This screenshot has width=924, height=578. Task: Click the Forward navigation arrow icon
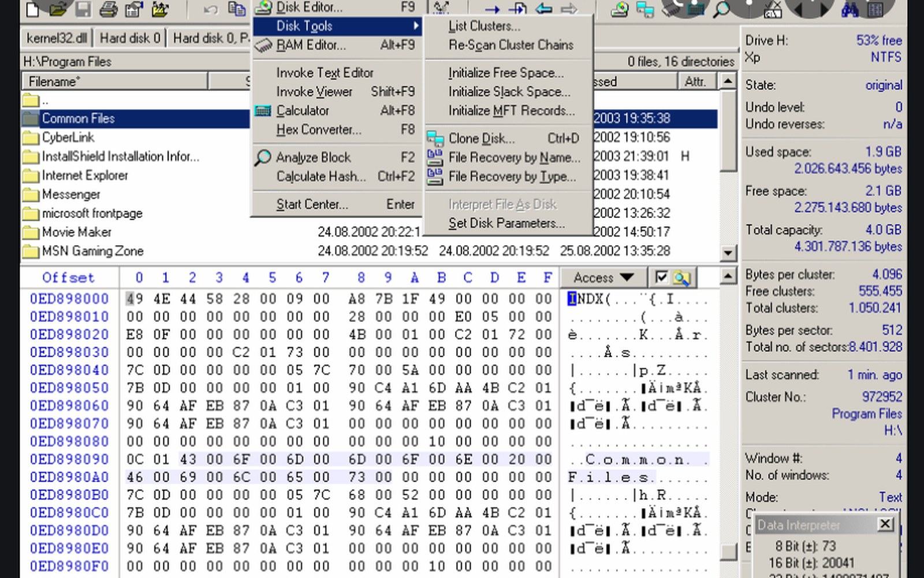tap(569, 9)
